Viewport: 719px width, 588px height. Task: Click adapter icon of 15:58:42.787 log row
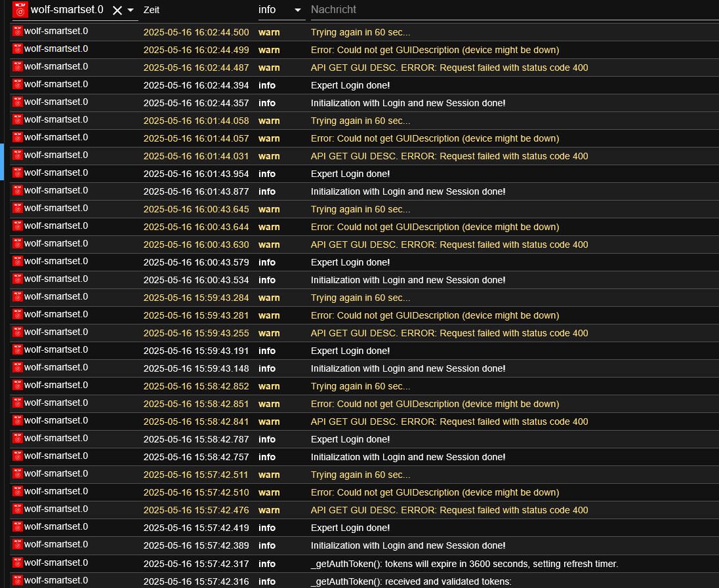pos(18,439)
